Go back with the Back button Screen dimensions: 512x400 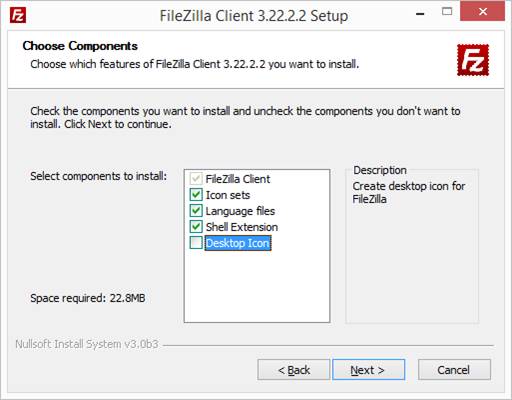(294, 370)
